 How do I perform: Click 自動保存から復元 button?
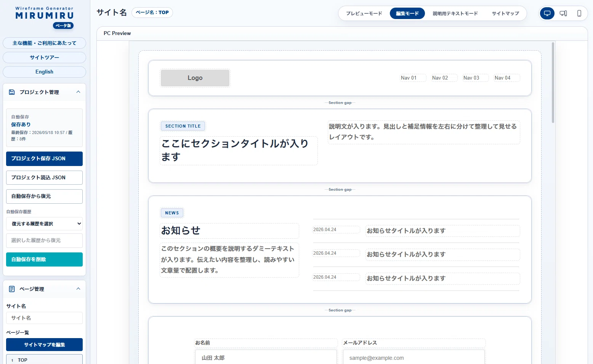44,196
